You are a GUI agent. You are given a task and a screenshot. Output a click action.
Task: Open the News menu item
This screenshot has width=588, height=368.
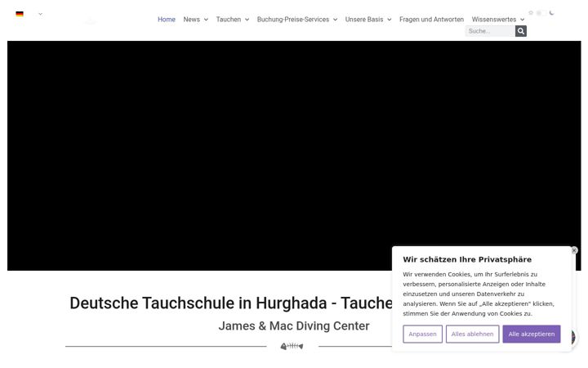pyautogui.click(x=192, y=20)
